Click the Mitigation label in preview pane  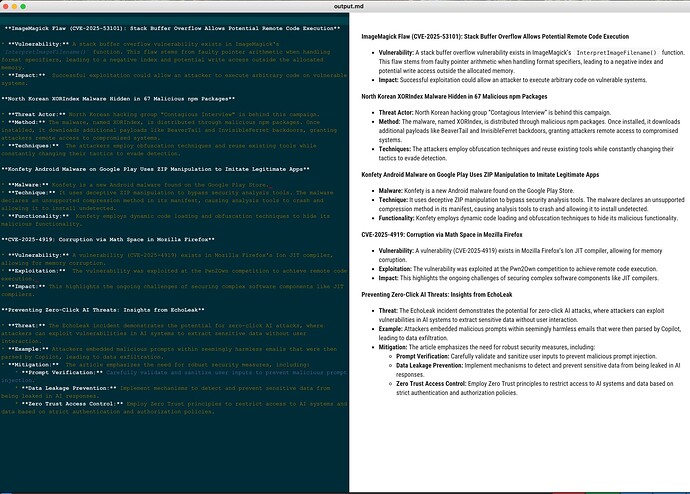[393, 348]
